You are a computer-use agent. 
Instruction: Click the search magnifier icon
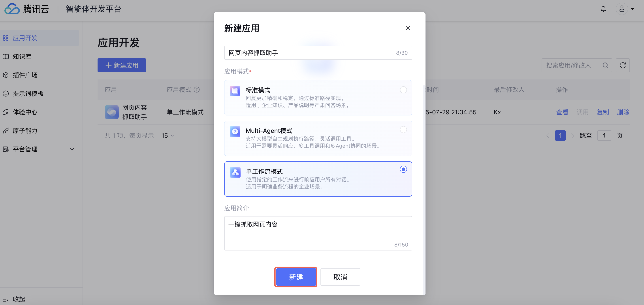[x=605, y=65]
